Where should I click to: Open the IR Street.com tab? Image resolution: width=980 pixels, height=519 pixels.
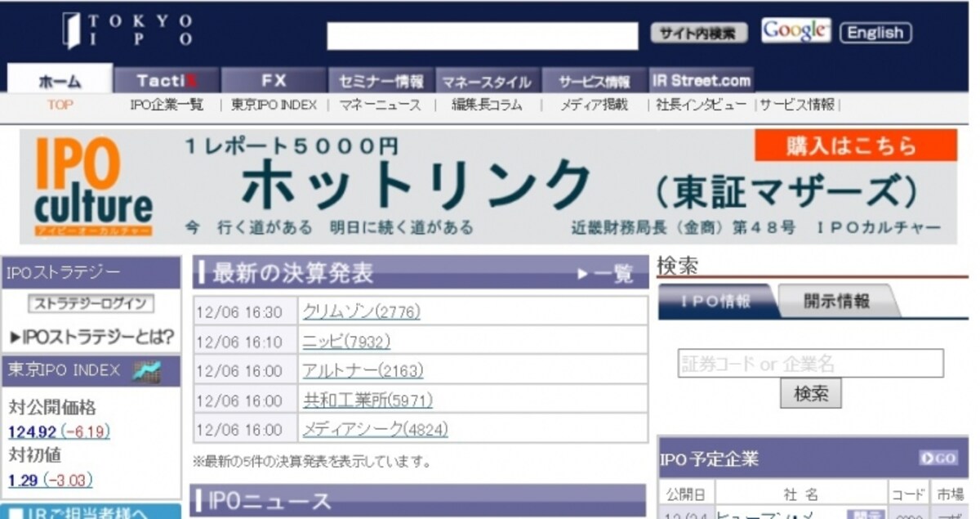coord(701,81)
